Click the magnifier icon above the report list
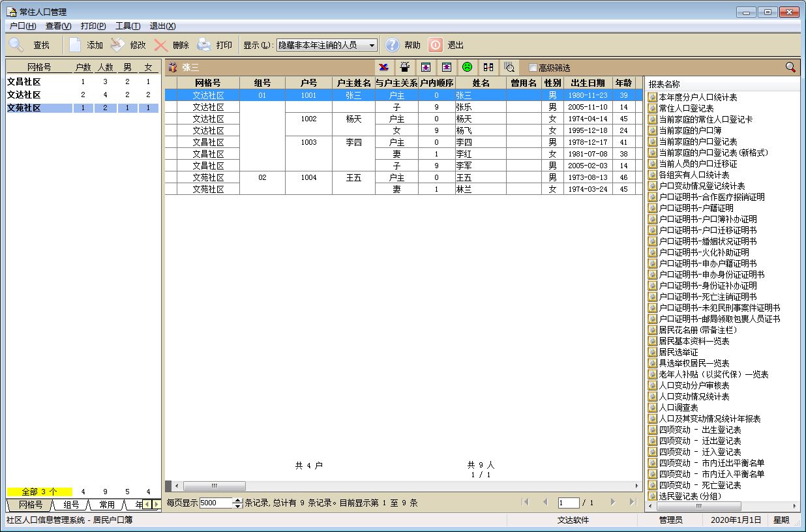This screenshot has width=806, height=532. click(790, 67)
